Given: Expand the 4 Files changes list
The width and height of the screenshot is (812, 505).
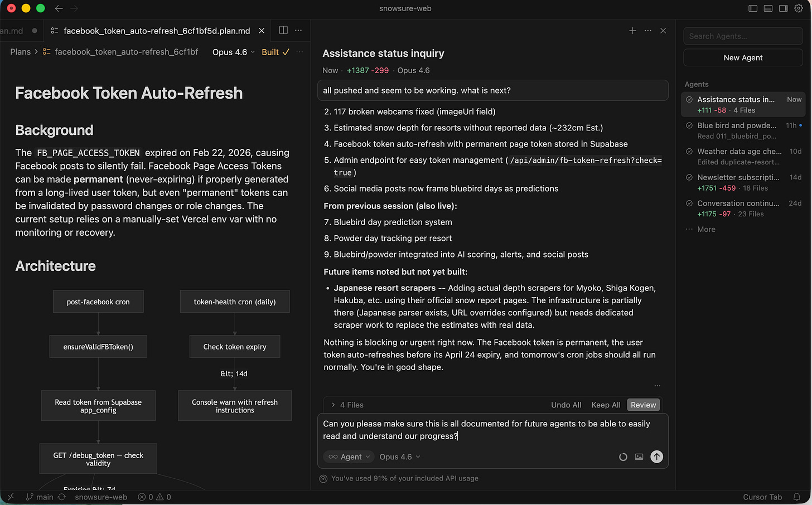Looking at the screenshot, I should [x=347, y=405].
